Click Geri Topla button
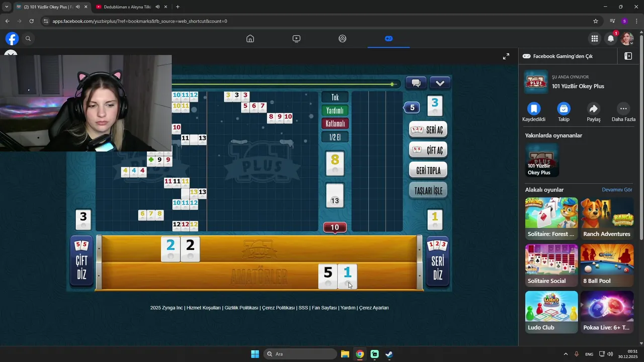The image size is (644, 362). 428,171
